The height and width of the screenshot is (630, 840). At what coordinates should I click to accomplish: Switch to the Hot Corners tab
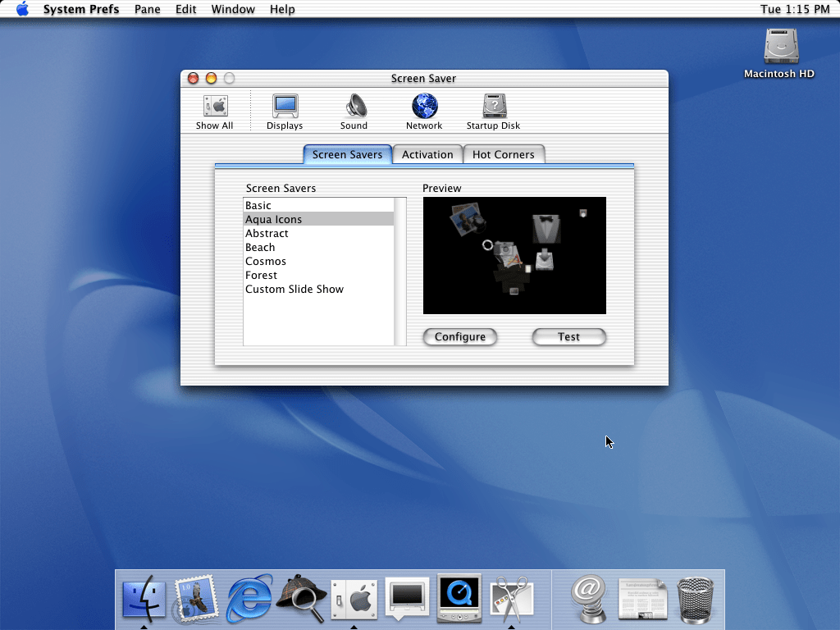point(503,154)
